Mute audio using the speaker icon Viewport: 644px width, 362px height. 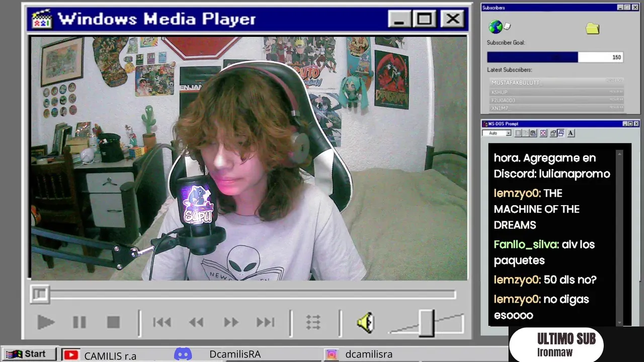click(x=366, y=322)
